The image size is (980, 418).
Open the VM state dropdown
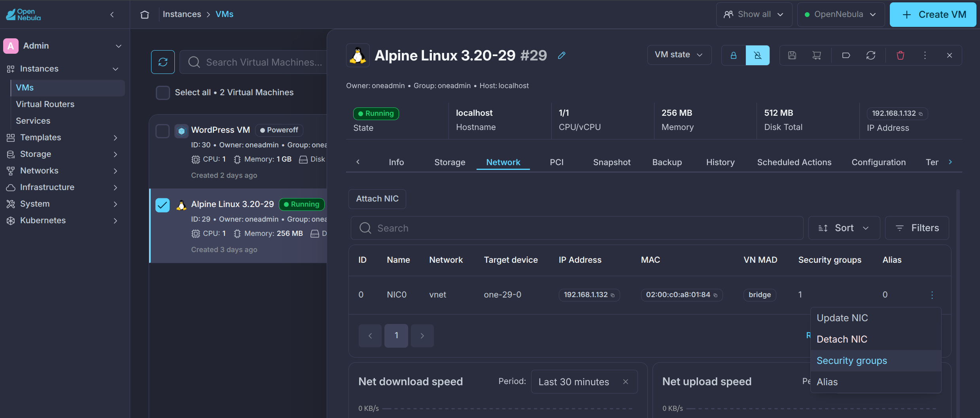tap(679, 55)
